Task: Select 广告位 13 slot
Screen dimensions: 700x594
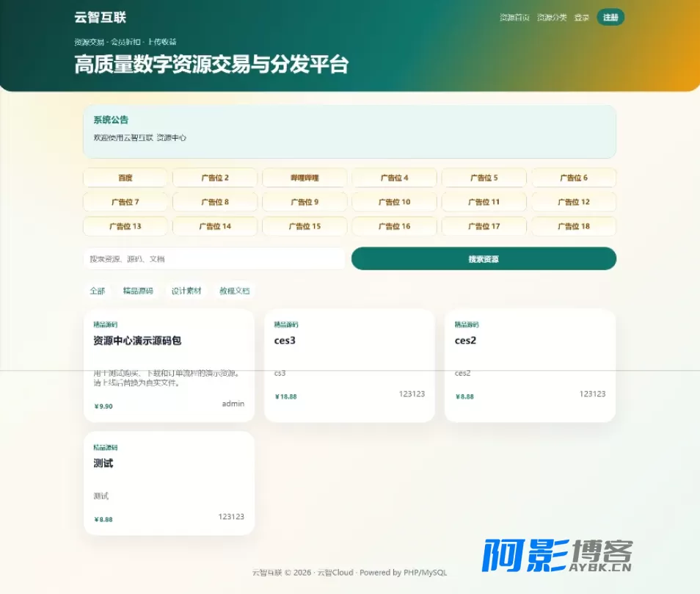Action: 125,226
